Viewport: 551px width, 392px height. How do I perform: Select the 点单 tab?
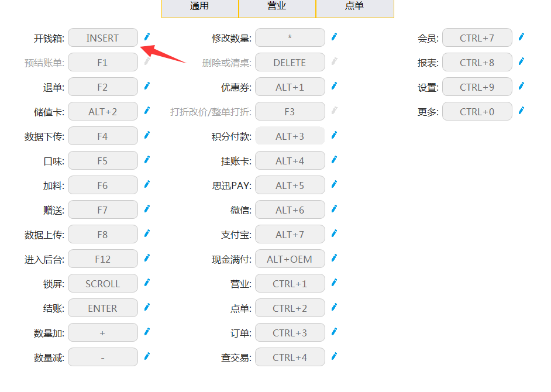pyautogui.click(x=354, y=6)
